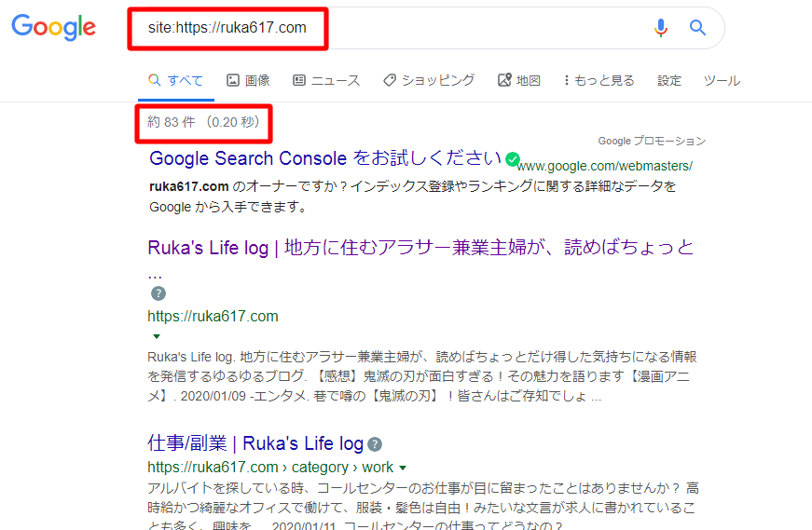Image resolution: width=812 pixels, height=530 pixels.
Task: Open Google Search Console をお試しください link
Action: click(x=325, y=157)
